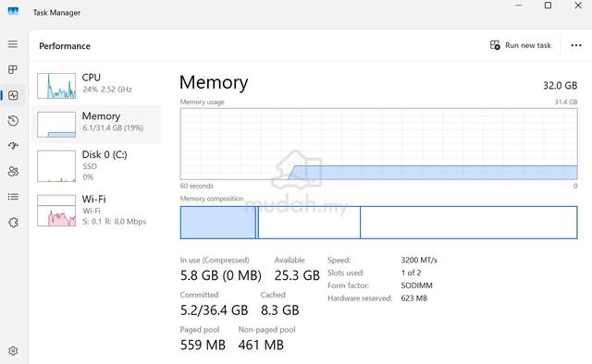Viewport: 592px width, 364px height.
Task: Open Settings gear in sidebar
Action: [13, 351]
